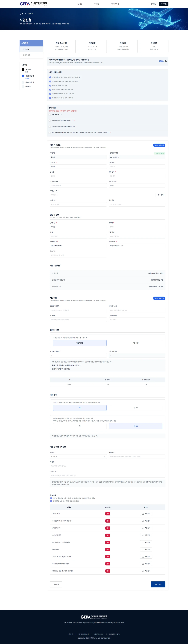Viewport: 188px width, 644px height.
Task: Click the 주소 검색 button
Action: (161, 195)
